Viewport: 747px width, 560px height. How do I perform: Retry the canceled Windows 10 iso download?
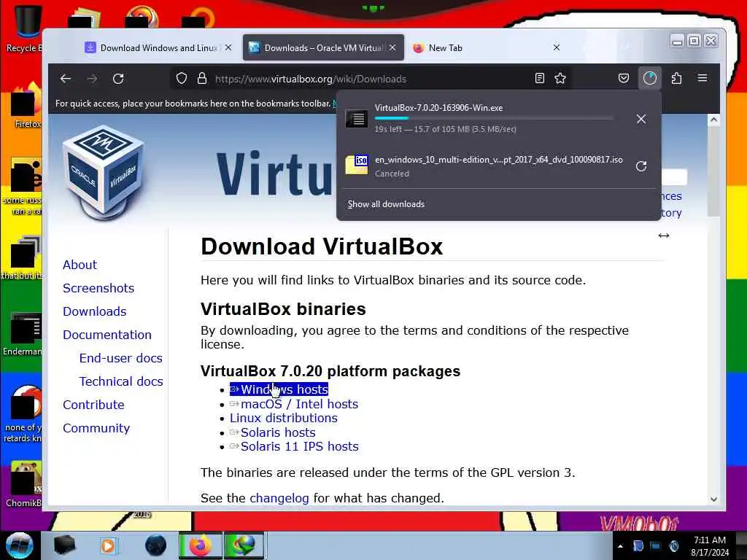(641, 166)
